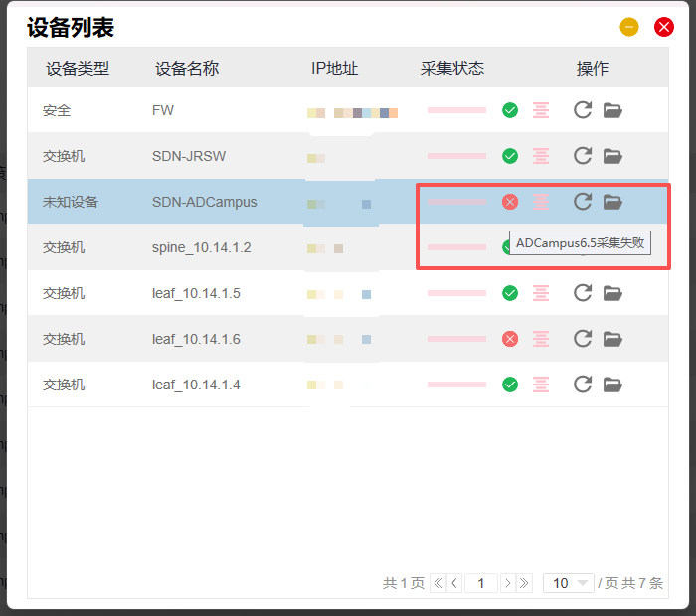
Task: Click the red failed status for leaf_10.14.1.6
Action: tap(510, 339)
